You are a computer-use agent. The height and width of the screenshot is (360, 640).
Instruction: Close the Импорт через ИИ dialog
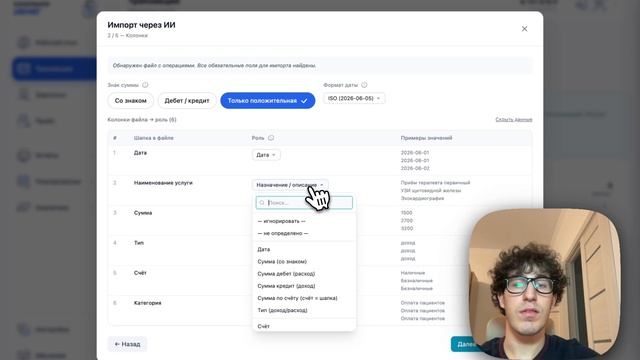[524, 29]
